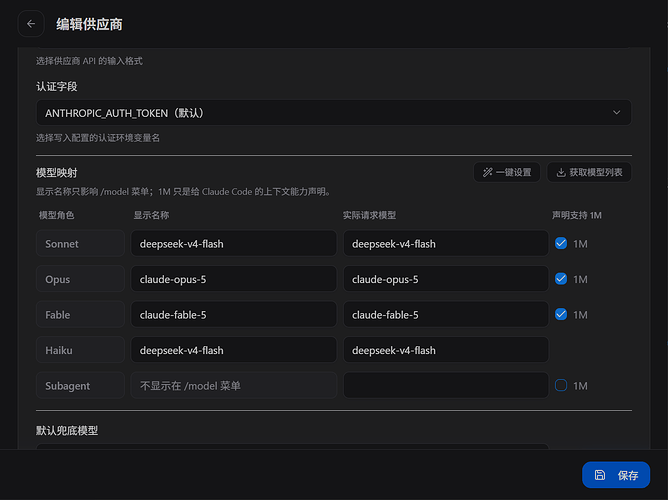Click the 声明支持 1M column header
668x500 pixels.
(x=577, y=216)
